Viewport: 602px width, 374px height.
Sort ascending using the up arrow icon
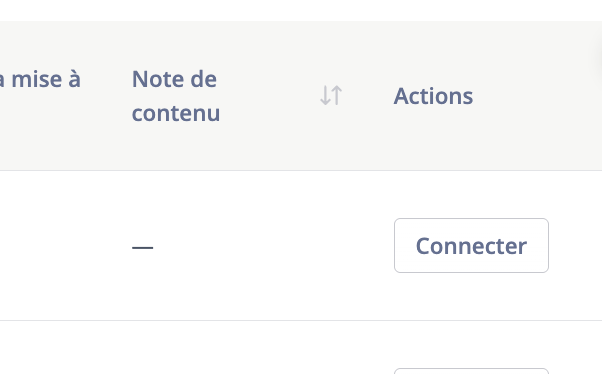tap(336, 96)
